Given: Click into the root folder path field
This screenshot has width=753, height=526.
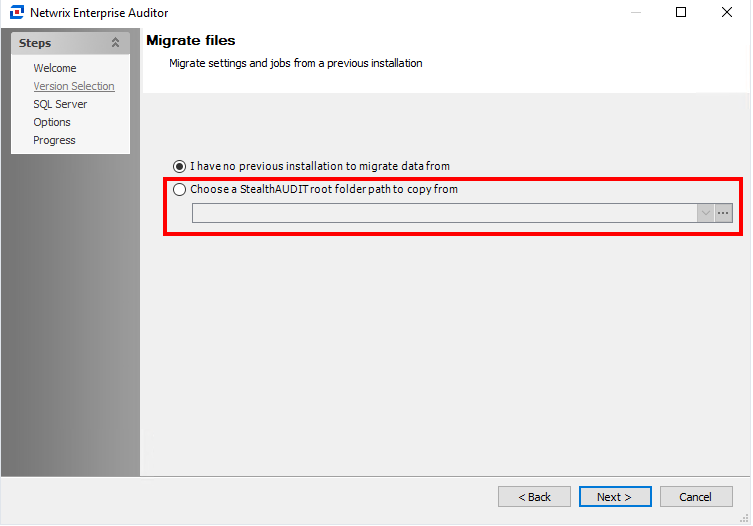Looking at the screenshot, I should 444,213.
